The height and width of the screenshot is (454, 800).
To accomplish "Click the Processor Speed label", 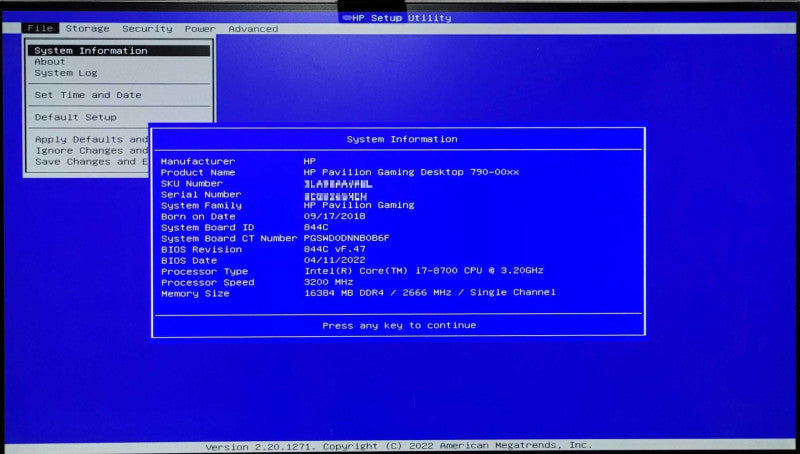I will [208, 283].
